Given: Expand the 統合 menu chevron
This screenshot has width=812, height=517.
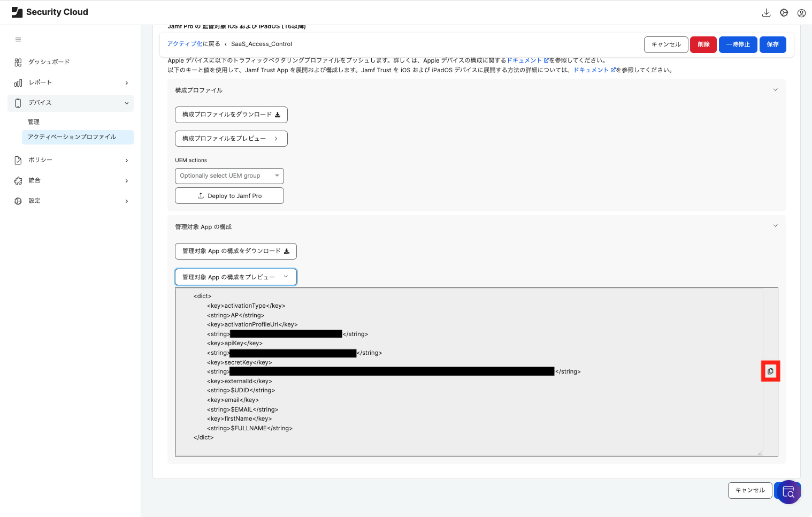Looking at the screenshot, I should coord(127,181).
